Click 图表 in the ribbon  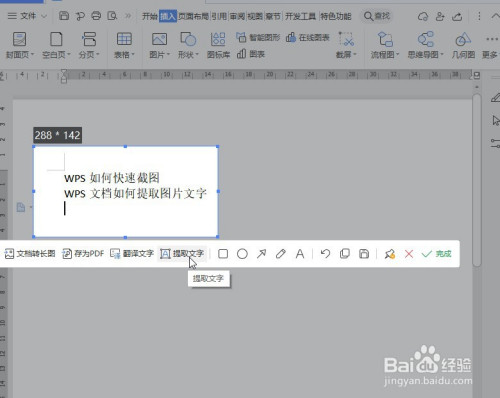click(251, 54)
